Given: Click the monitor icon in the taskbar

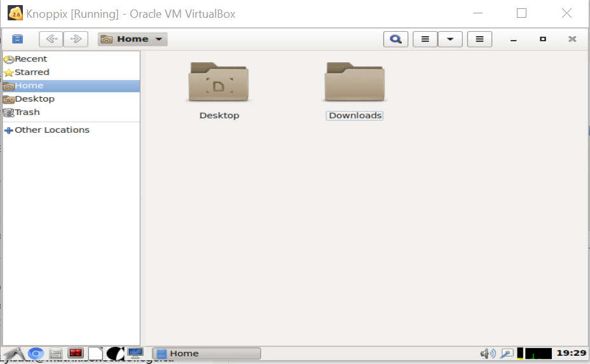Looking at the screenshot, I should pos(135,353).
